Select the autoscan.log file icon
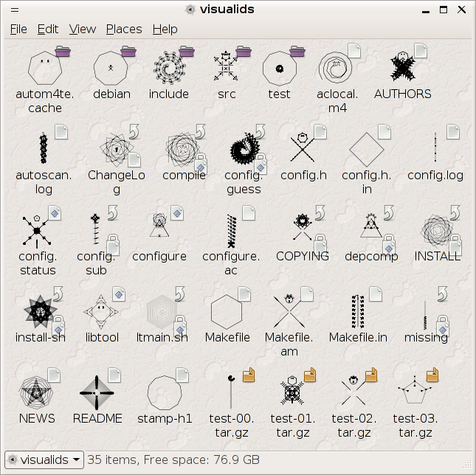 tap(44, 148)
